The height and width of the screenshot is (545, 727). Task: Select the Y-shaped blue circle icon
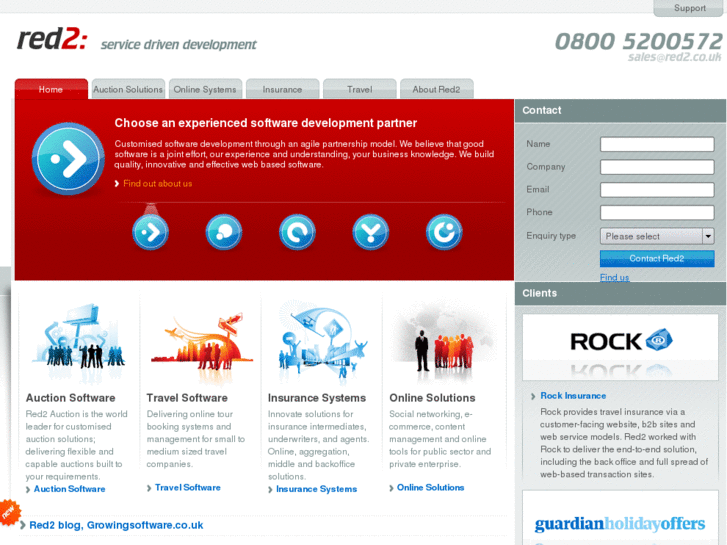coord(370,232)
